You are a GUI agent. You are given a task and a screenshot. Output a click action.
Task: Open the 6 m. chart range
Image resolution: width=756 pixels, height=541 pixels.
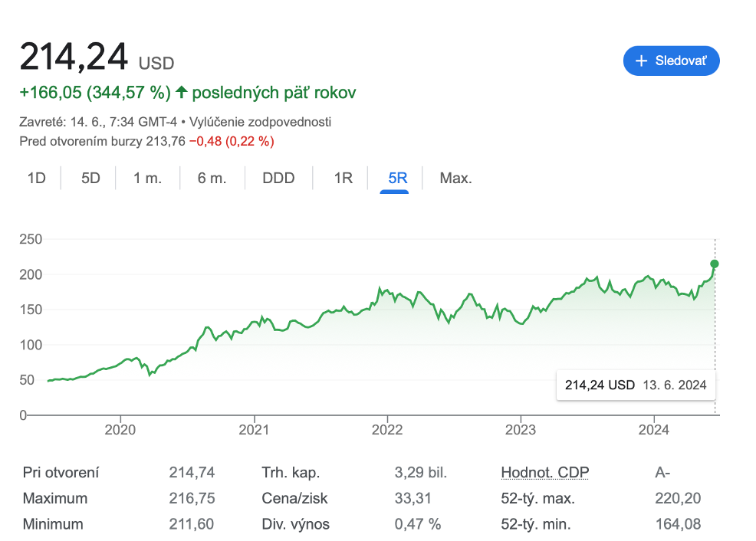tap(212, 179)
